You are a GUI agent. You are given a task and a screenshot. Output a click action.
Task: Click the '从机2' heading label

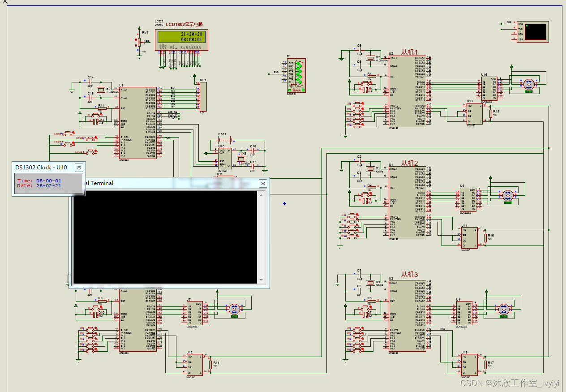(409, 163)
